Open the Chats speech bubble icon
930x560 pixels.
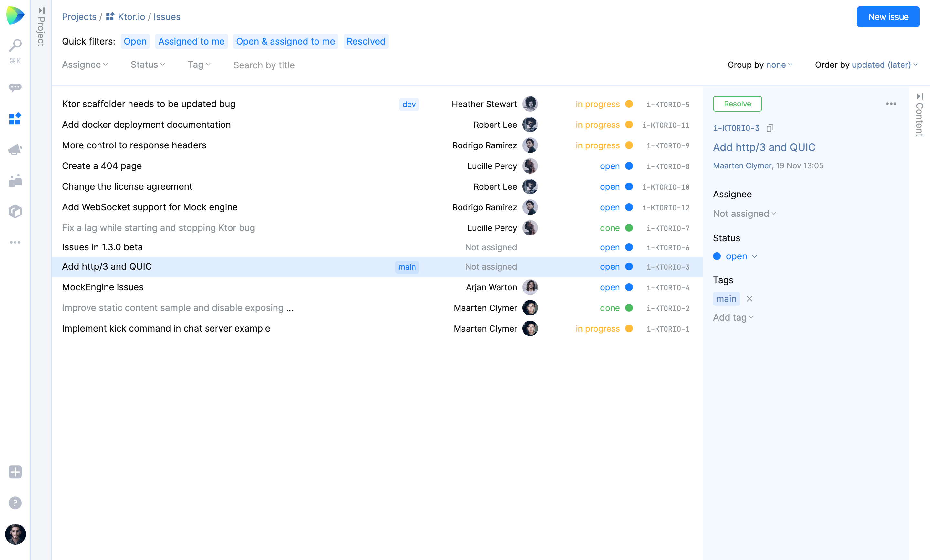[x=15, y=87]
